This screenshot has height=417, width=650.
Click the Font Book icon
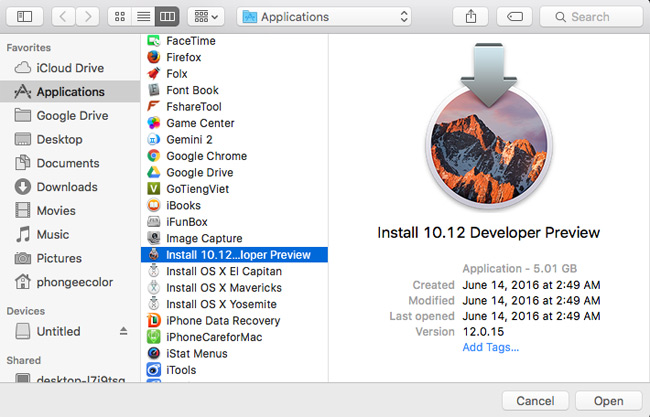(x=154, y=90)
